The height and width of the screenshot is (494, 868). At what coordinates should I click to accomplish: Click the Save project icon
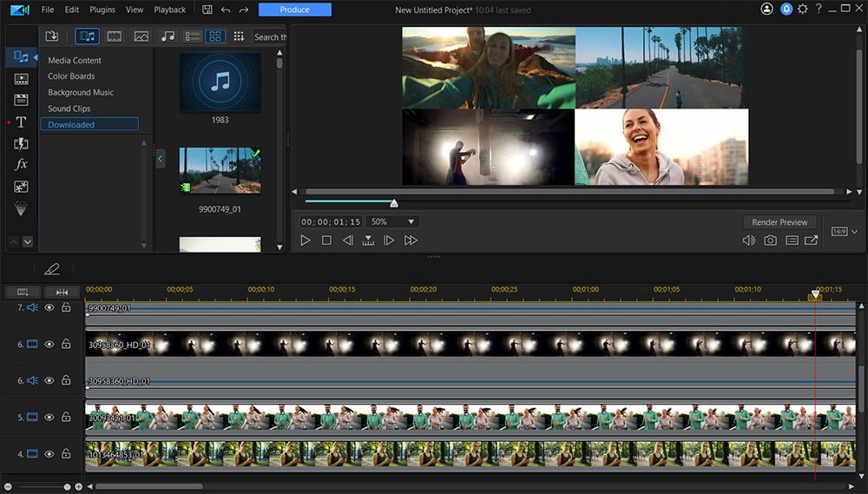point(207,10)
